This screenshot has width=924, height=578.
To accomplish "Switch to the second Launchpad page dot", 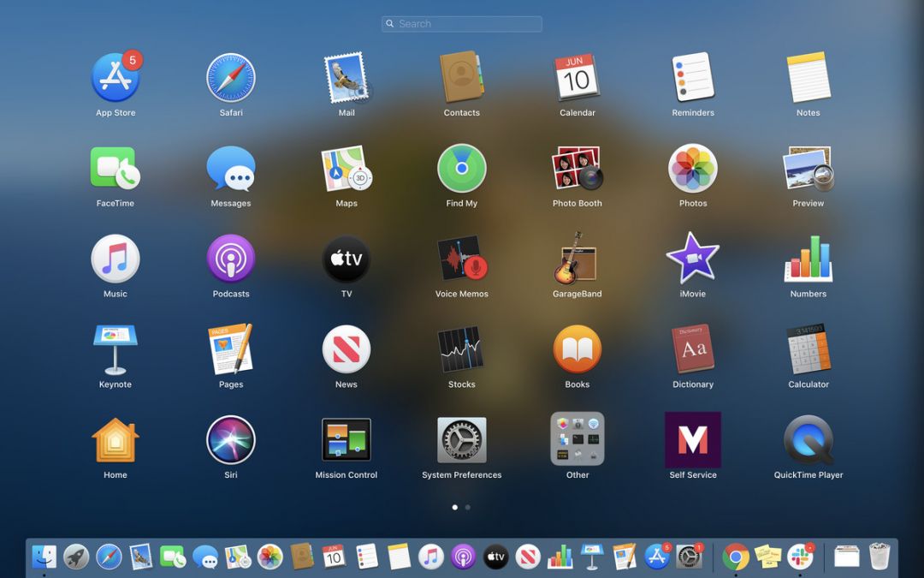I will (x=468, y=507).
